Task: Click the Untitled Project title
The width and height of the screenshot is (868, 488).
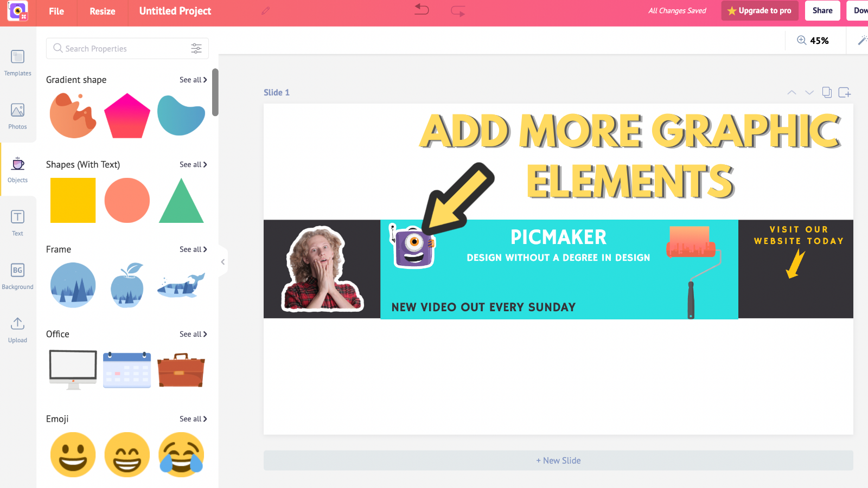Action: (x=175, y=11)
